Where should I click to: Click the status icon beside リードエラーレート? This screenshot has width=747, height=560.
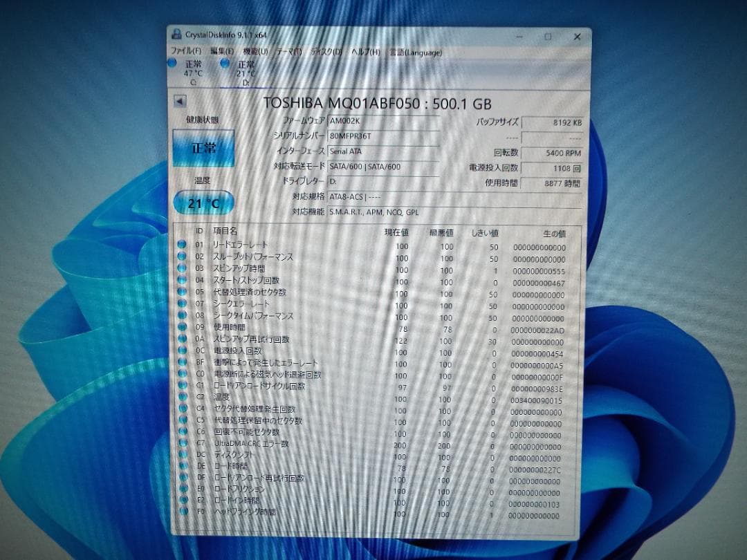click(181, 245)
